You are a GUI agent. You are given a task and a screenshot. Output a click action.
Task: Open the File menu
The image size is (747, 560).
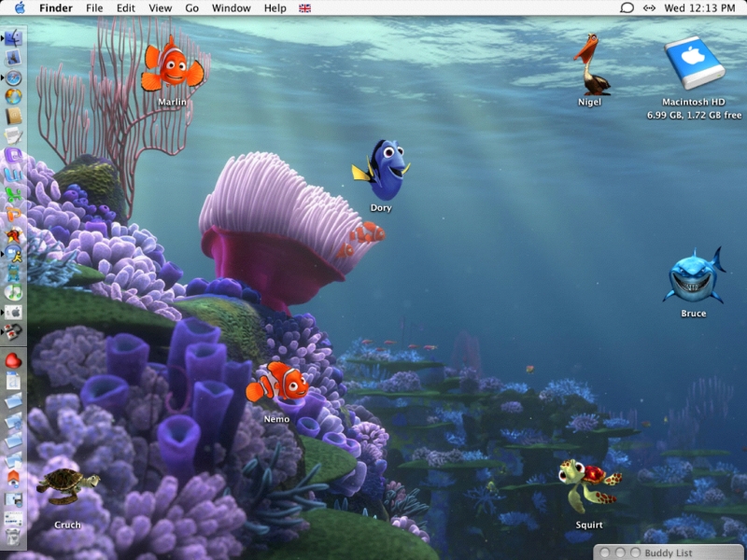coord(94,7)
